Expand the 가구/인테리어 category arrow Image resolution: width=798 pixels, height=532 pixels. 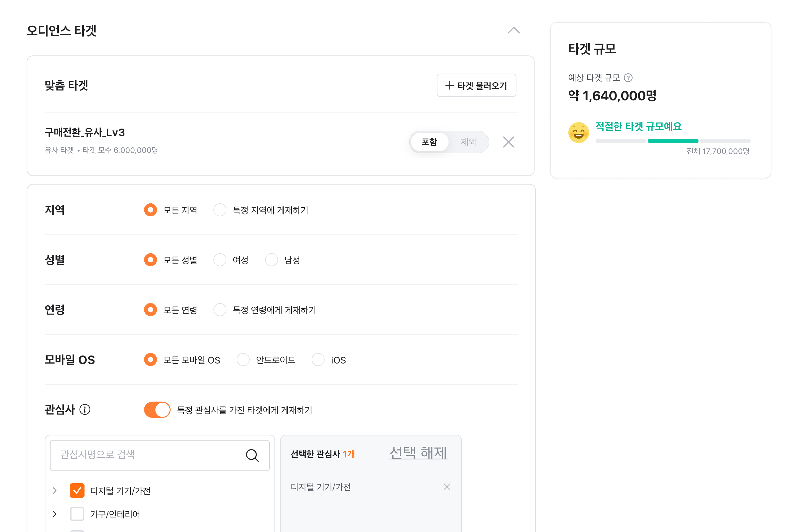tap(54, 514)
